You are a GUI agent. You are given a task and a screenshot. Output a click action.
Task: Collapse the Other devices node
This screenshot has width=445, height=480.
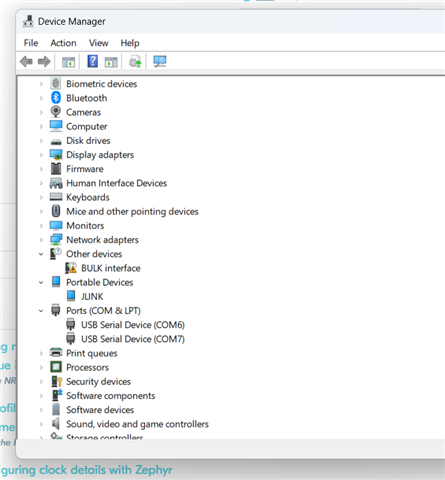41,254
